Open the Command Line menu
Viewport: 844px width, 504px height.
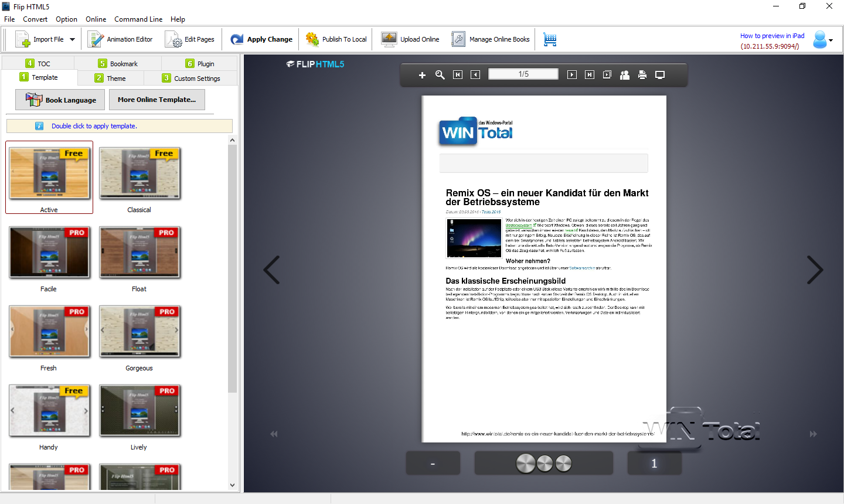point(138,19)
